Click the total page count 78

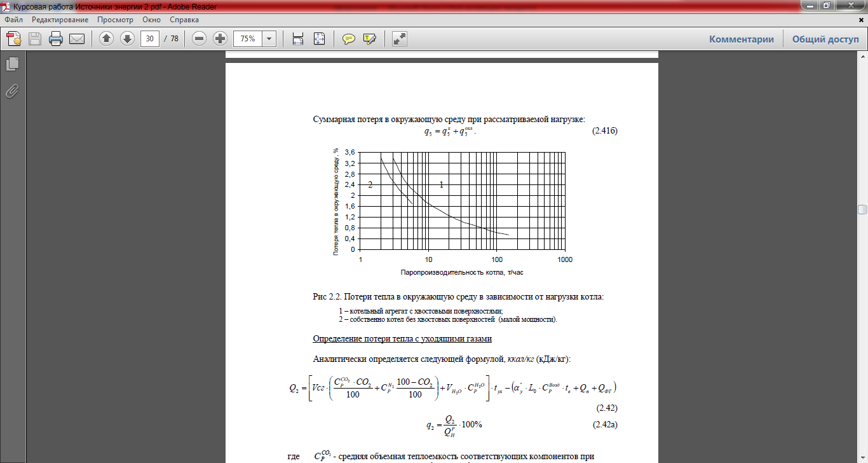[175, 39]
